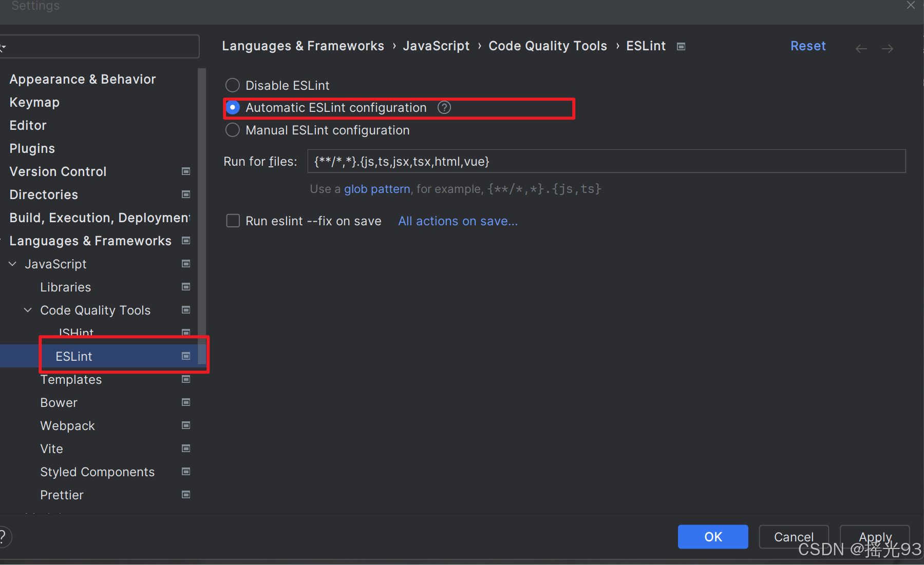Close the Settings dialog
The image size is (924, 565).
(x=911, y=5)
